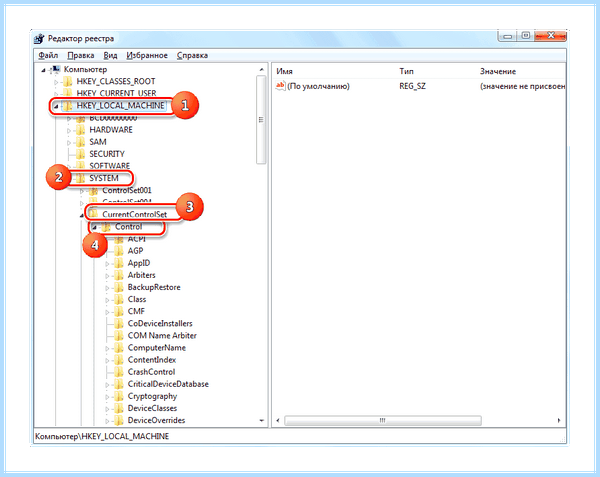
Task: Click the HKEY_CLASSES_ROOT folder icon
Action: tap(68, 81)
